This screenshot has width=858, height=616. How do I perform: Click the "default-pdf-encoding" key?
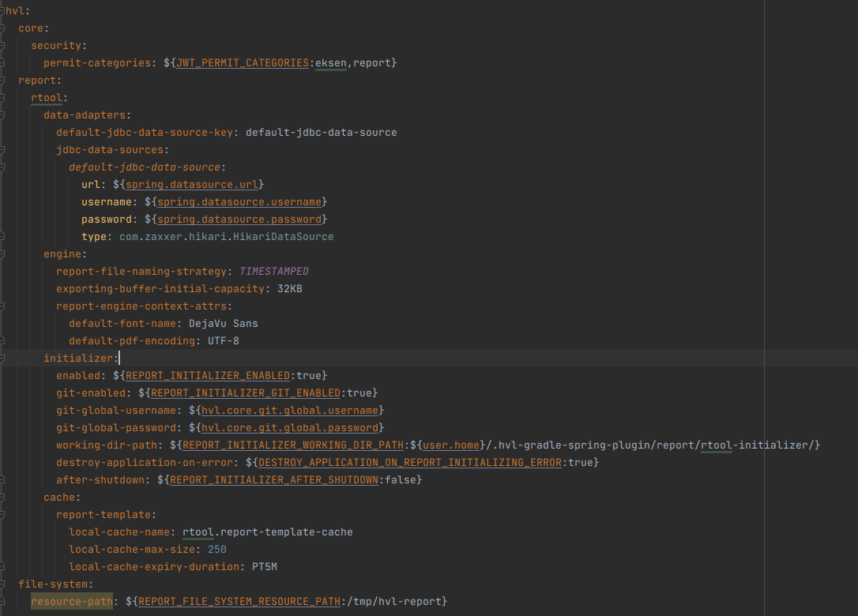click(x=132, y=341)
